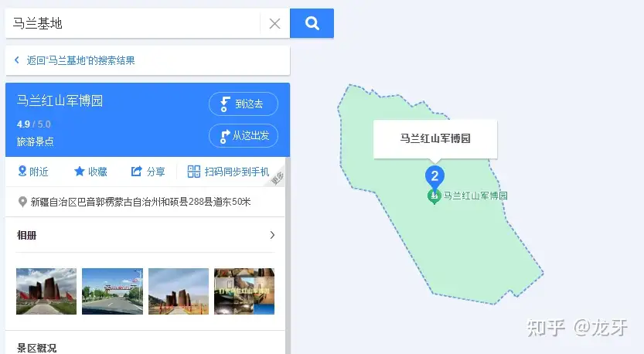Click the blue number 2 map pin
This screenshot has width=644, height=354.
point(434,178)
